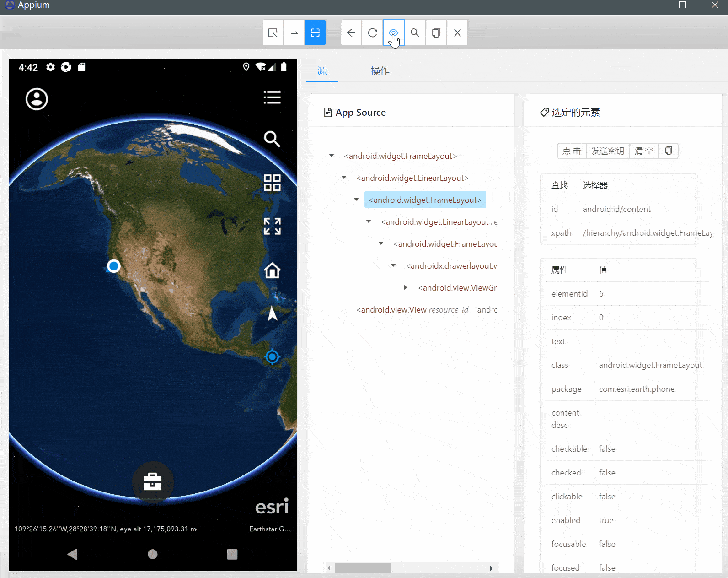Collapse the android.widget.LinearLayout tree node
Image resolution: width=728 pixels, height=578 pixels.
point(344,178)
